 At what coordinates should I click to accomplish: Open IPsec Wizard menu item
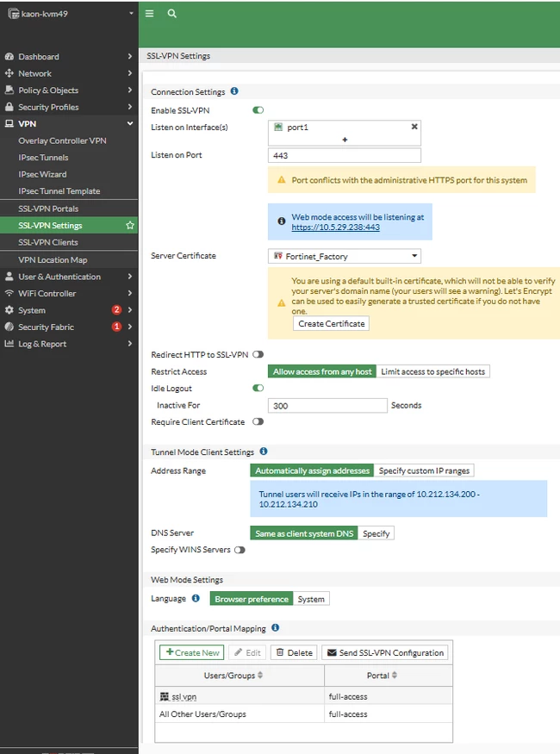pyautogui.click(x=42, y=174)
